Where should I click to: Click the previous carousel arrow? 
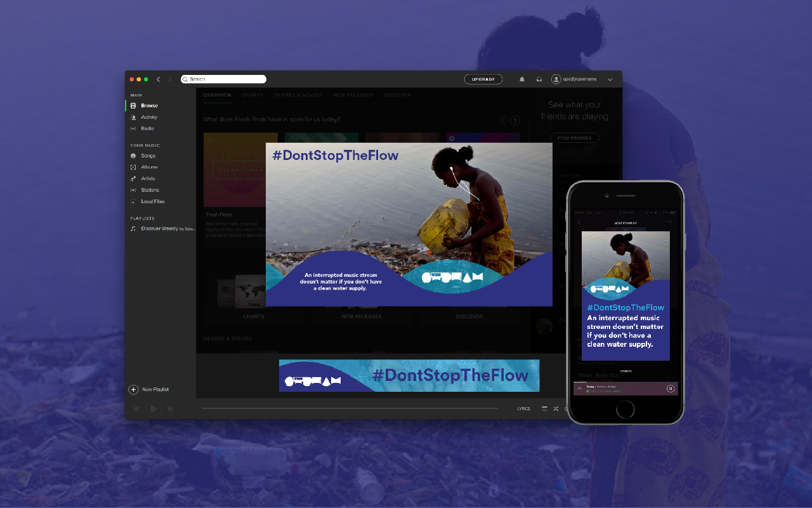coord(503,120)
